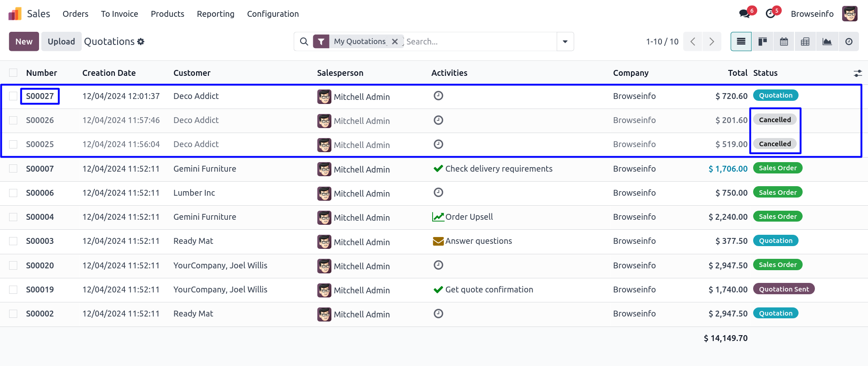Switch to Pivot table view

805,42
